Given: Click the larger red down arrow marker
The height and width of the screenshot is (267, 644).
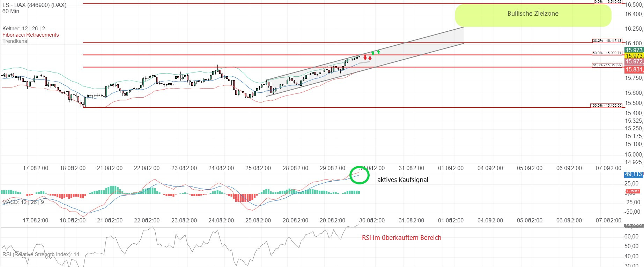Looking at the screenshot, I should tap(365, 57).
